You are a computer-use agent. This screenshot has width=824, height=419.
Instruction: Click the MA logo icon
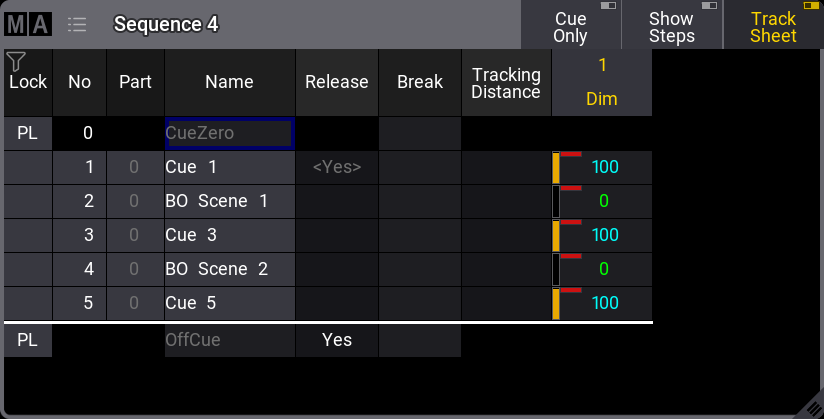coord(29,24)
